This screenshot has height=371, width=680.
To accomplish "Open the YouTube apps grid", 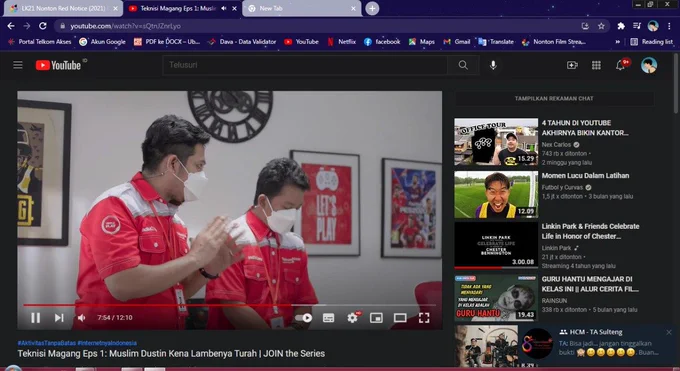I will 596,65.
